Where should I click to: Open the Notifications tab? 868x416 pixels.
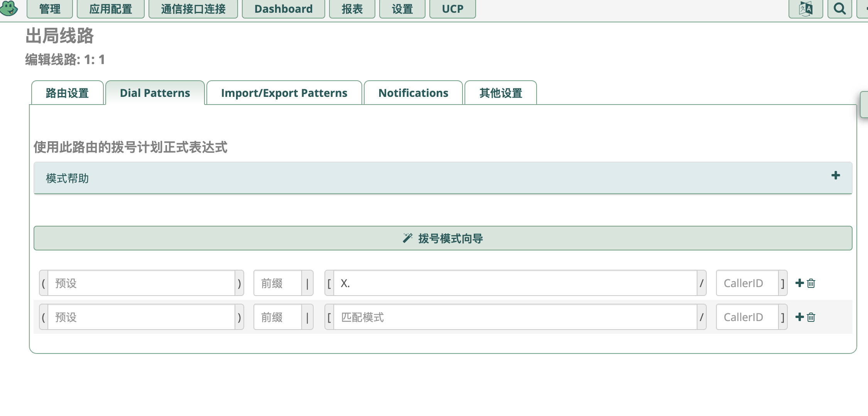point(413,93)
